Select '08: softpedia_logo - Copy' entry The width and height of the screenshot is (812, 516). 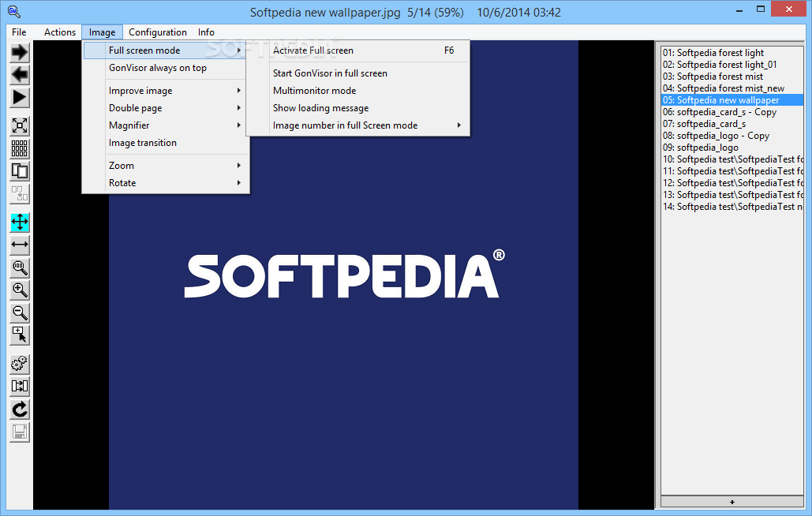tap(732, 136)
